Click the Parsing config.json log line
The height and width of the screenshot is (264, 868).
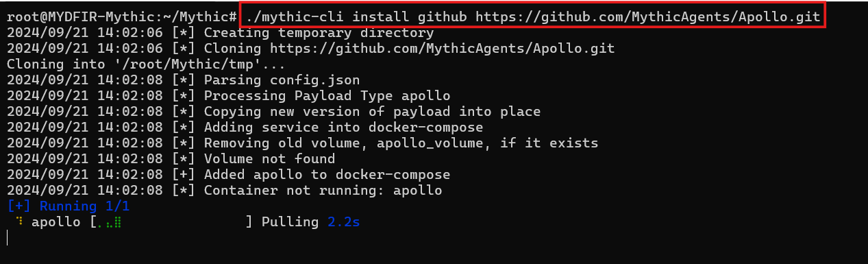[x=183, y=80]
